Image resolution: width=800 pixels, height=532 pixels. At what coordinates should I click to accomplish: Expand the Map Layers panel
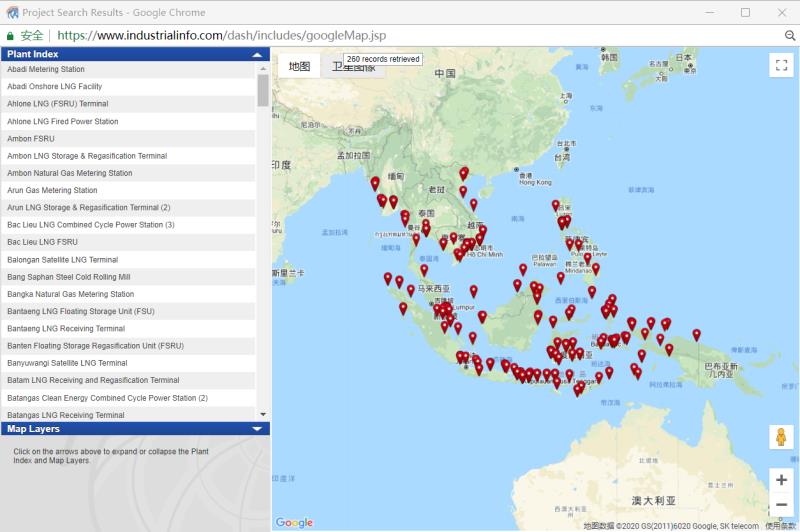pyautogui.click(x=258, y=429)
